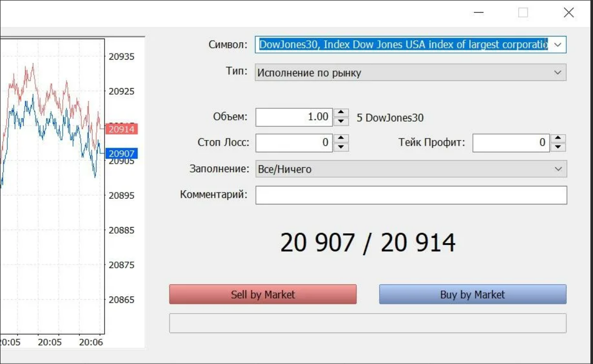593x364 pixels.
Task: Click the 20885 chart axis value
Action: [122, 230]
